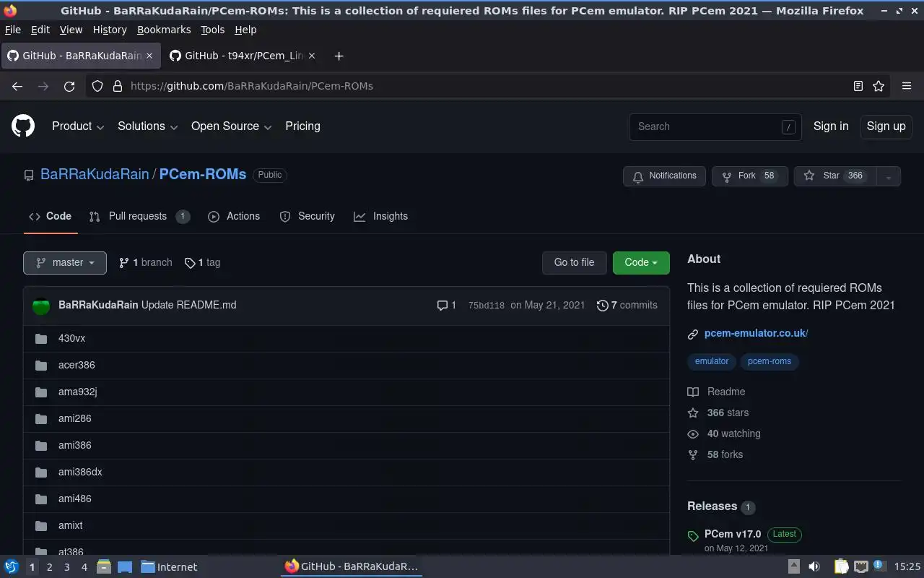Click the volume speaker icon in system tray

(x=814, y=566)
